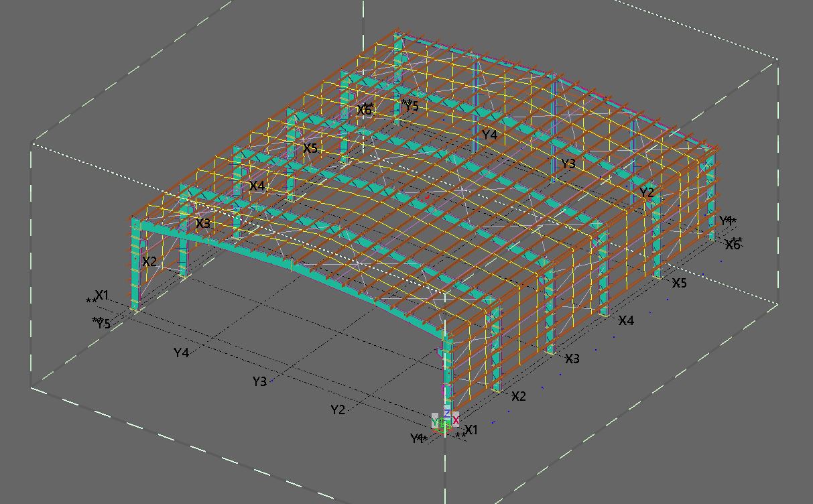This screenshot has height=504, width=813.
Task: Select the Y4 label on the roof
Action: point(490,135)
